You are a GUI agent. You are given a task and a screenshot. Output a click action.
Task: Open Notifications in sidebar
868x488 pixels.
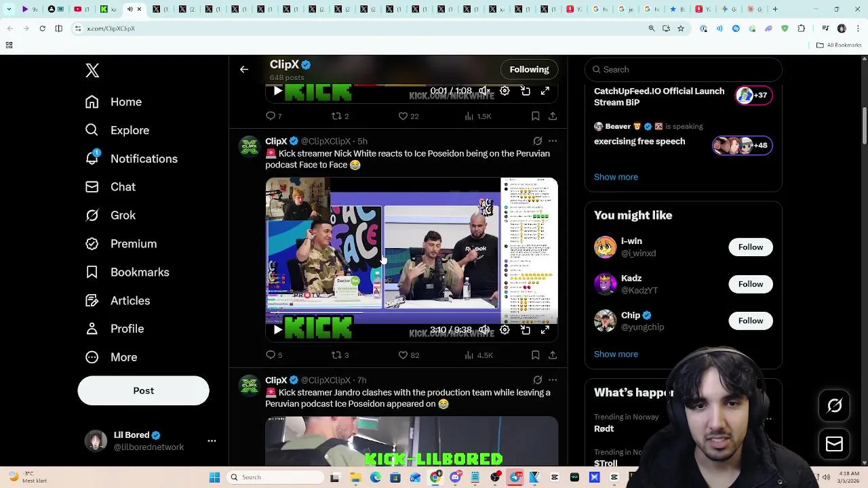pos(132,159)
